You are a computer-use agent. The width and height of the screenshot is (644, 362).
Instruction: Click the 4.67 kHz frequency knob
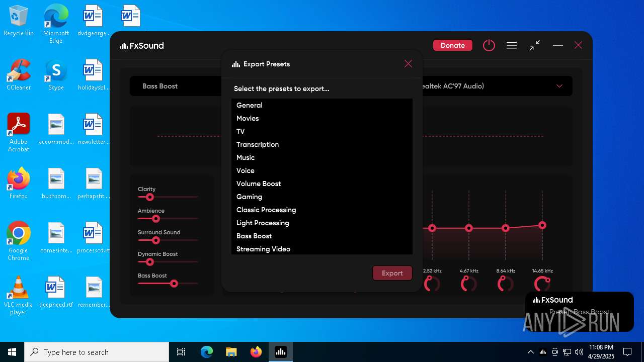pos(468,284)
